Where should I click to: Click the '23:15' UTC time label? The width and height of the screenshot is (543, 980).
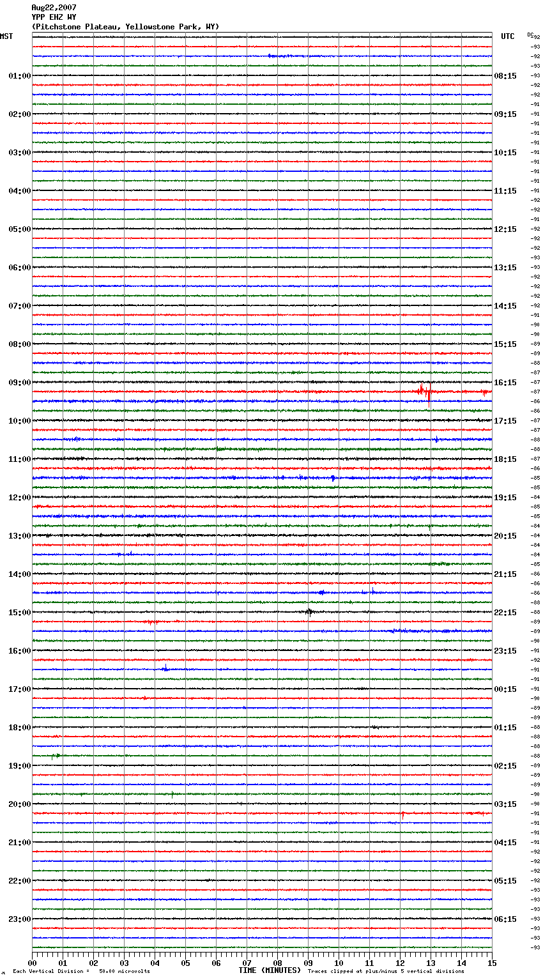tap(505, 651)
